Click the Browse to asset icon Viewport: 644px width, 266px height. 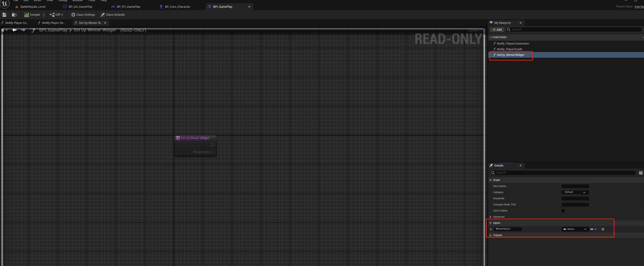pos(14,15)
